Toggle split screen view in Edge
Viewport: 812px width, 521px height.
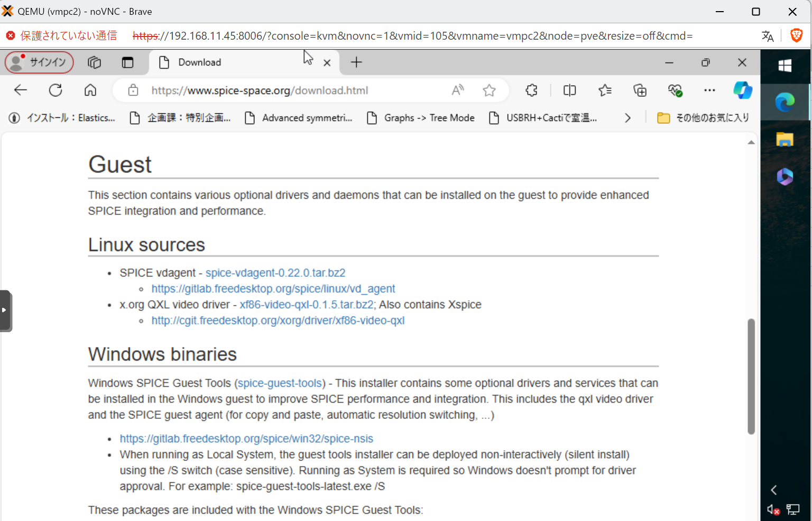coord(569,90)
